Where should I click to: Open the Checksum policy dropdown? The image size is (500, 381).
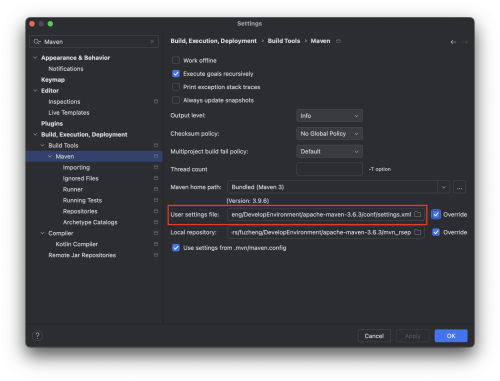[x=329, y=134]
